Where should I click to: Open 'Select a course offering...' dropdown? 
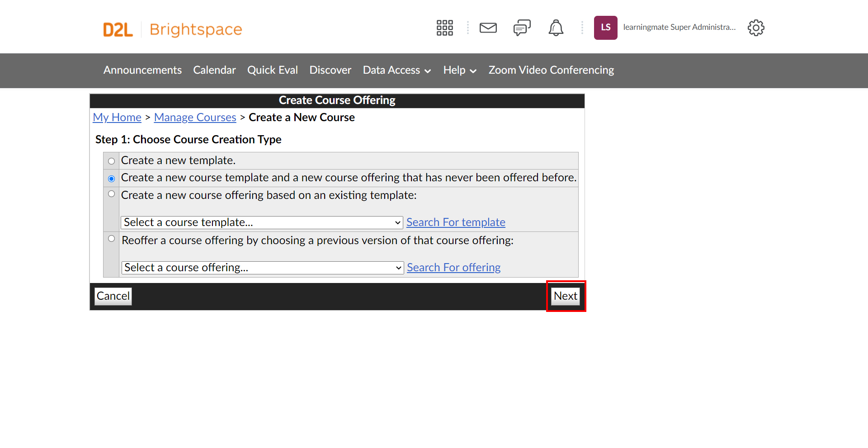coord(262,268)
